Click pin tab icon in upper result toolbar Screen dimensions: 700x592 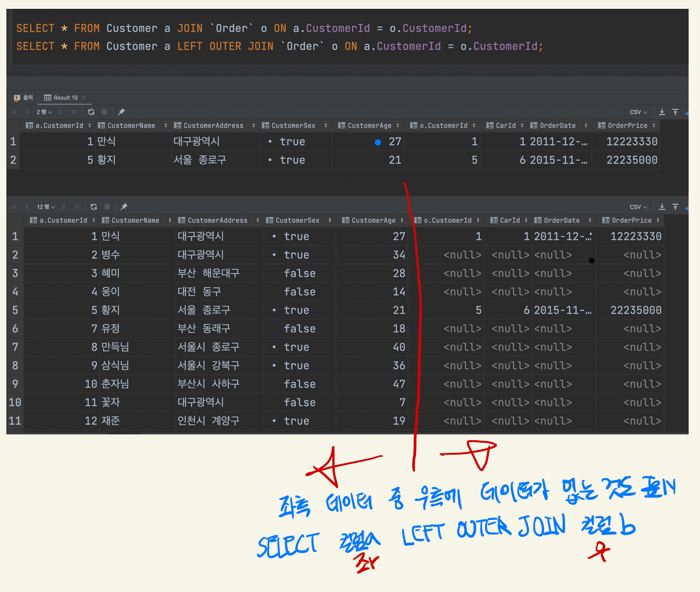tap(121, 112)
